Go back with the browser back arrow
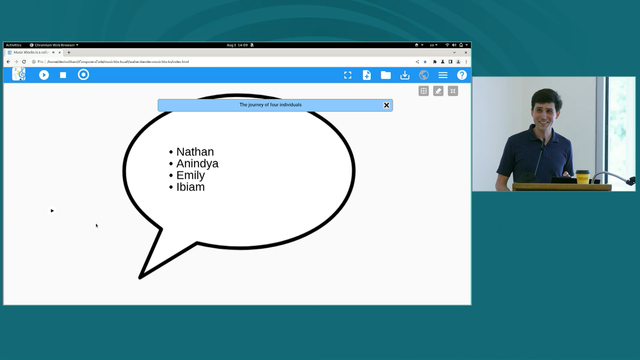The height and width of the screenshot is (360, 640). [x=9, y=62]
